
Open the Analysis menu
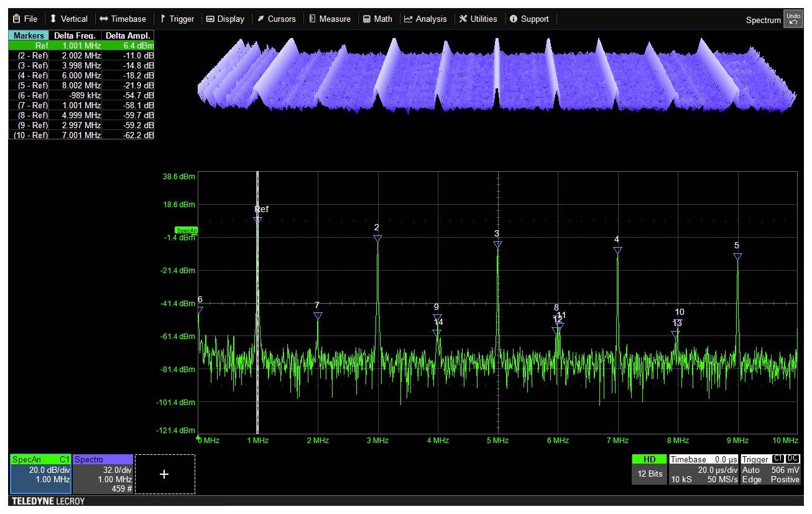(x=426, y=19)
